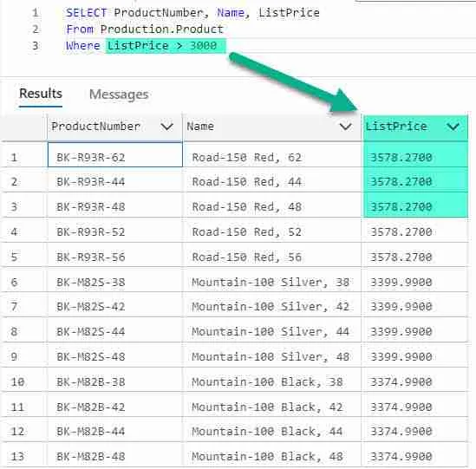
Task: Click cell BK-R93R-62
Action: (x=114, y=155)
